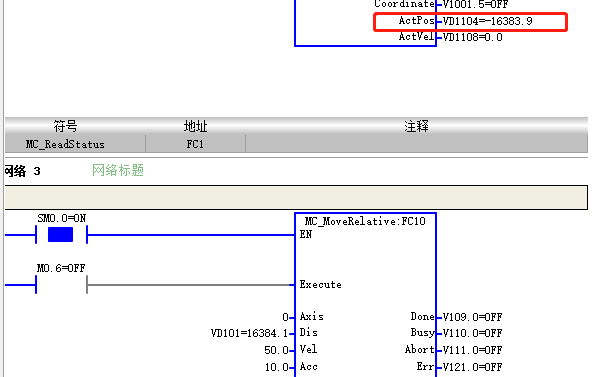The image size is (612, 377).
Task: Click the SM0.0=ON contact label
Action: [x=62, y=218]
